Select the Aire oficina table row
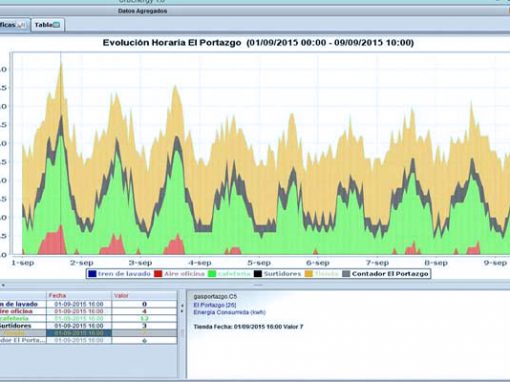This screenshot has height=382, width=510. [x=88, y=311]
